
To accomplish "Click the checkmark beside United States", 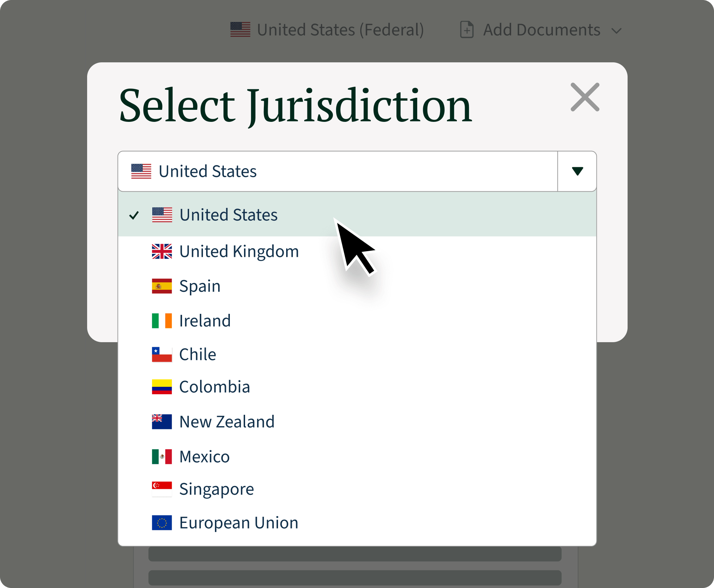I will [x=134, y=215].
